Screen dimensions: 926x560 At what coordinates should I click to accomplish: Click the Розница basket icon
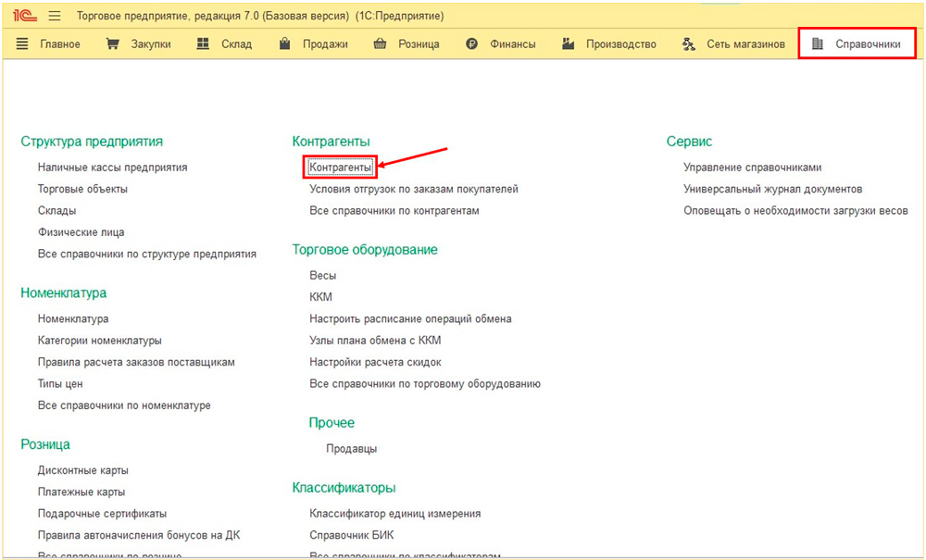tap(380, 44)
